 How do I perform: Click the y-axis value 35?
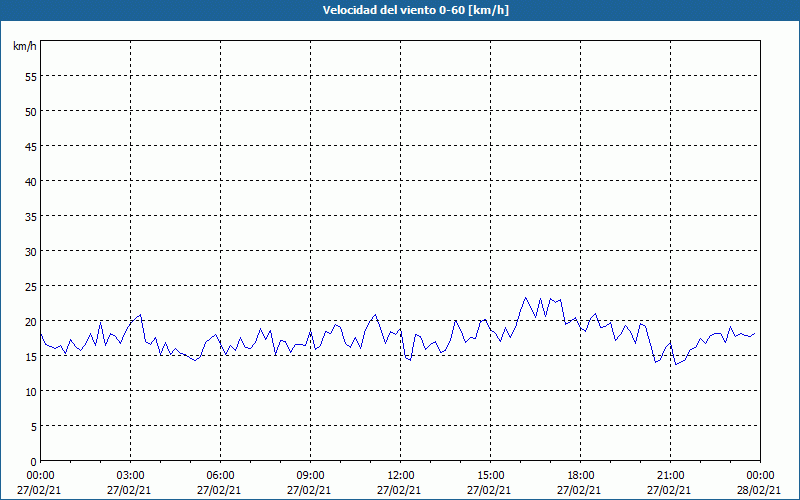tap(31, 216)
